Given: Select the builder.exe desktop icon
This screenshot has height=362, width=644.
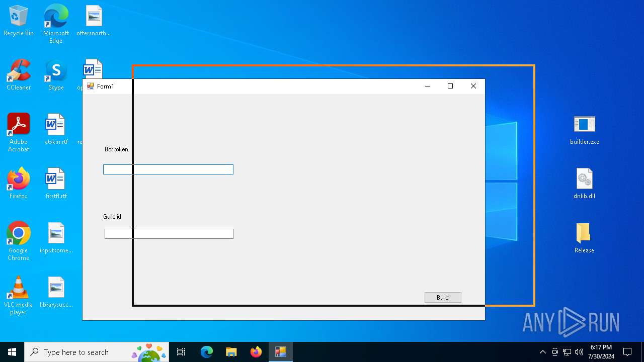Looking at the screenshot, I should 584,130.
